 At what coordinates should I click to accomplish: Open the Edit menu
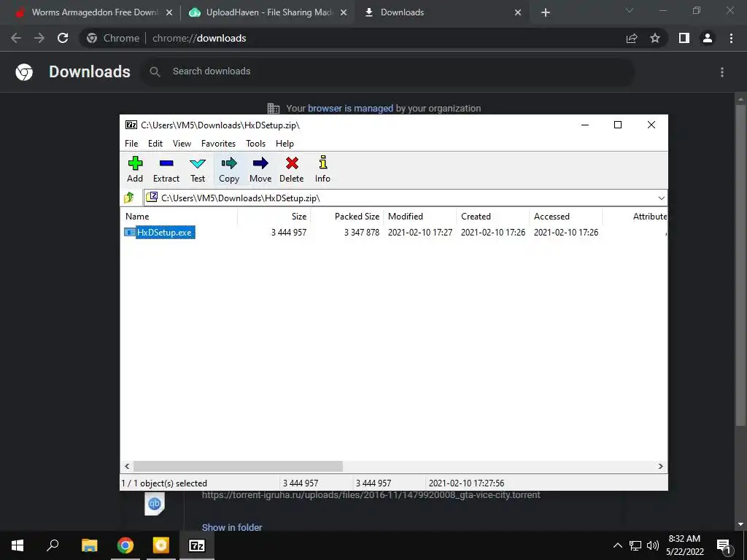[x=155, y=144]
